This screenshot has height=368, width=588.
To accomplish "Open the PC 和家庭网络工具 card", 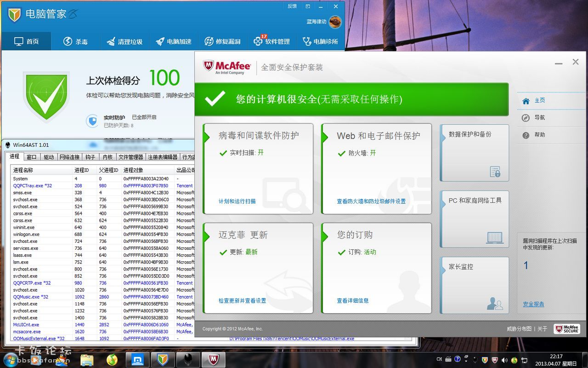I will click(x=475, y=219).
